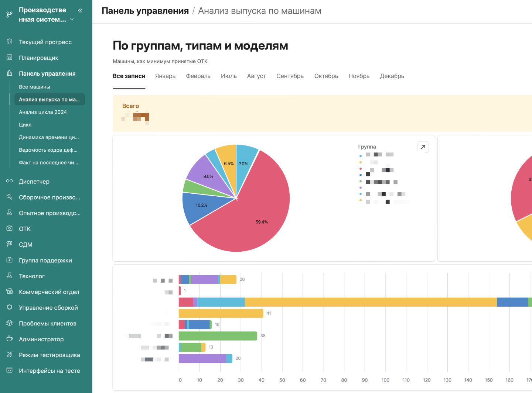The width and height of the screenshot is (532, 393).
Task: Open Текущий прогресс section
Action: point(46,42)
